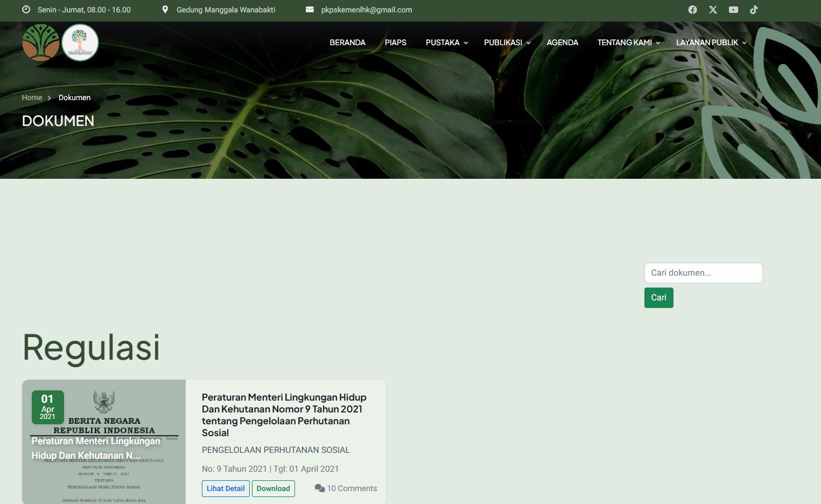
Task: Expand the PUBLIKASI dropdown menu
Action: pyautogui.click(x=507, y=43)
